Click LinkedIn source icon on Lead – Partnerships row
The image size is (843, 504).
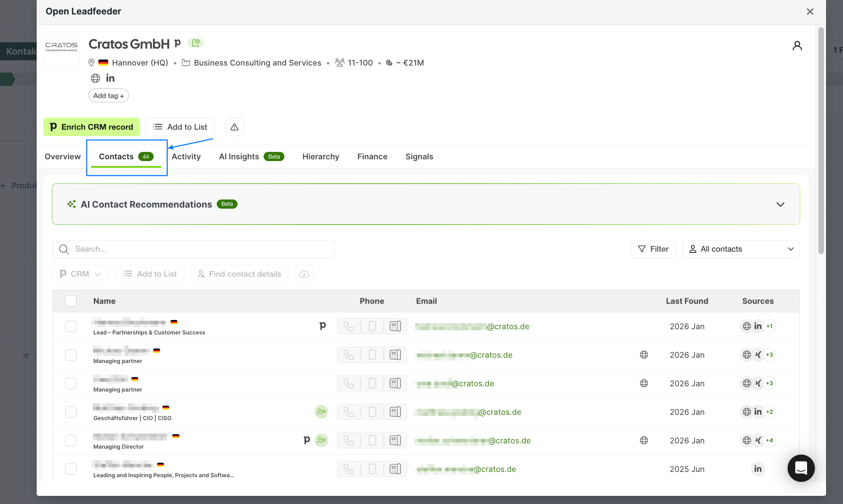point(758,326)
